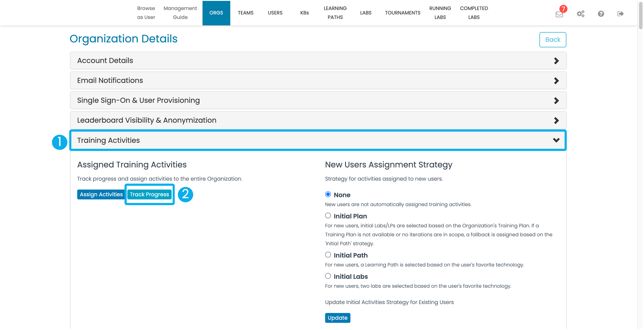This screenshot has width=644, height=330.
Task: Open the Management Guide link
Action: click(180, 13)
